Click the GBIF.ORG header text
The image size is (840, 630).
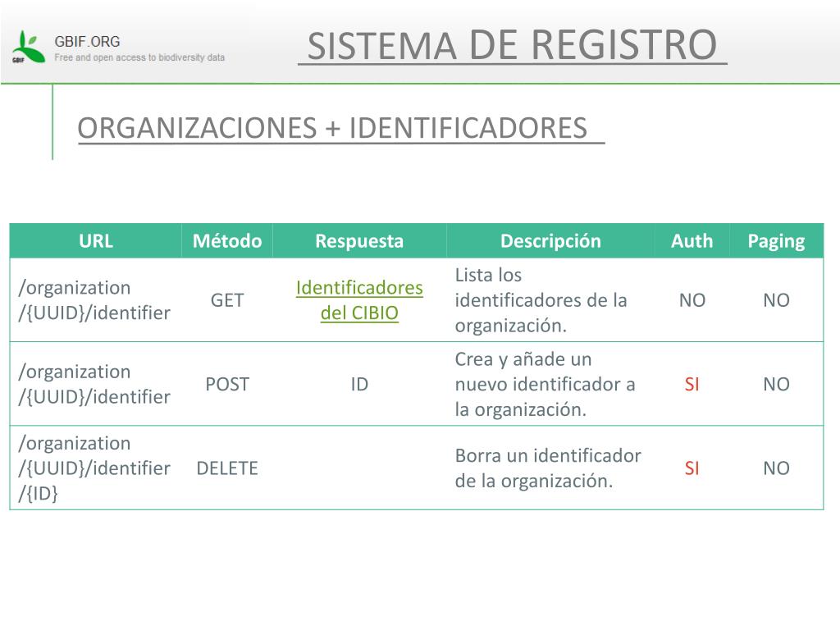87,41
